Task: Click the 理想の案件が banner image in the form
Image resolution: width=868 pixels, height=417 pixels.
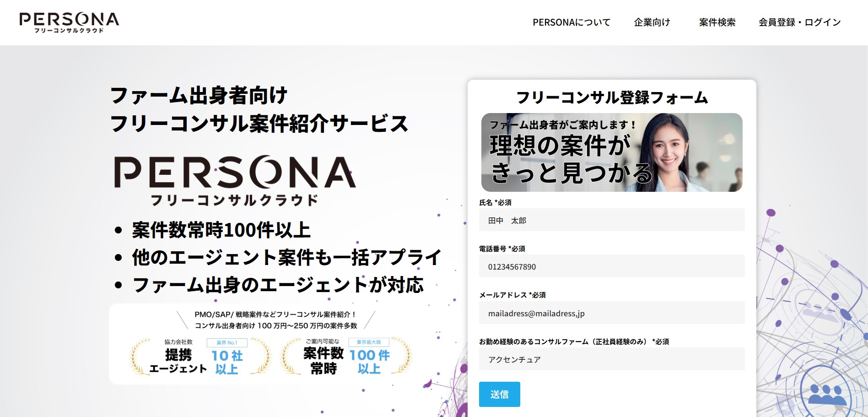Action: pyautogui.click(x=611, y=152)
